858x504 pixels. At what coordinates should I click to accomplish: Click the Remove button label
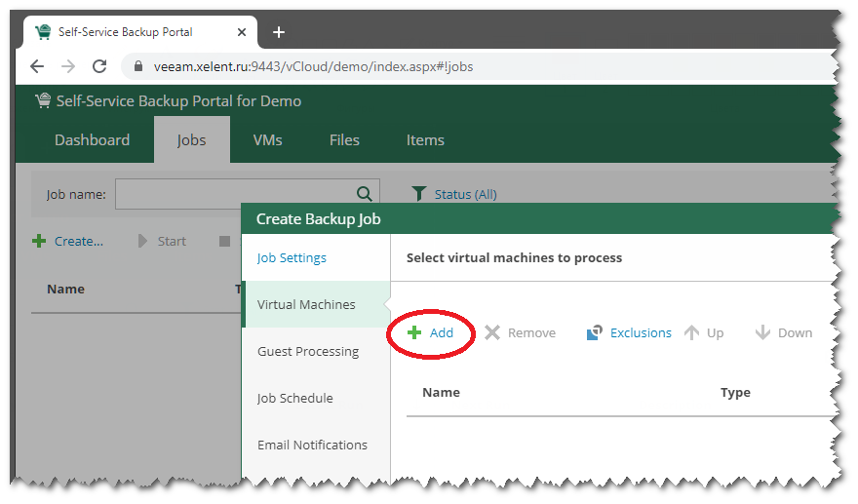532,332
